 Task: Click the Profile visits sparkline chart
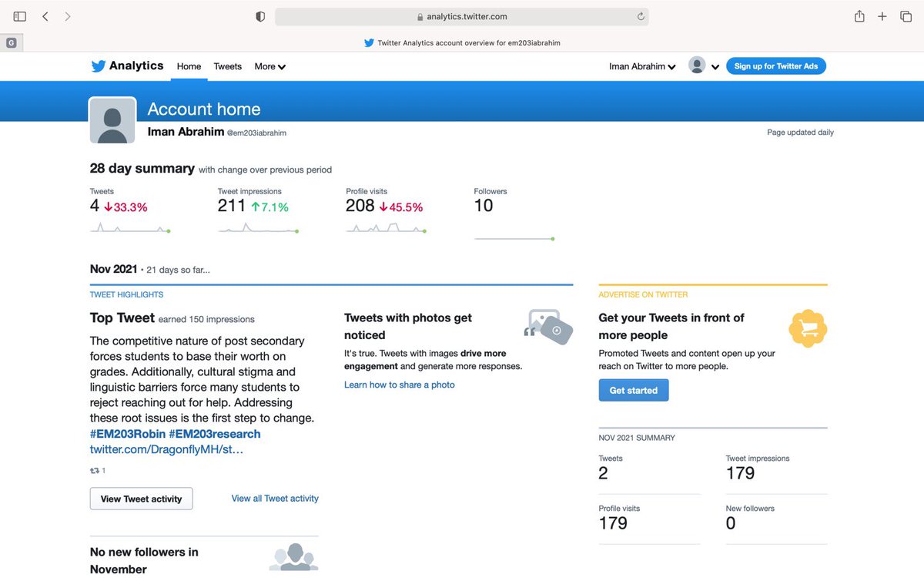pyautogui.click(x=386, y=227)
